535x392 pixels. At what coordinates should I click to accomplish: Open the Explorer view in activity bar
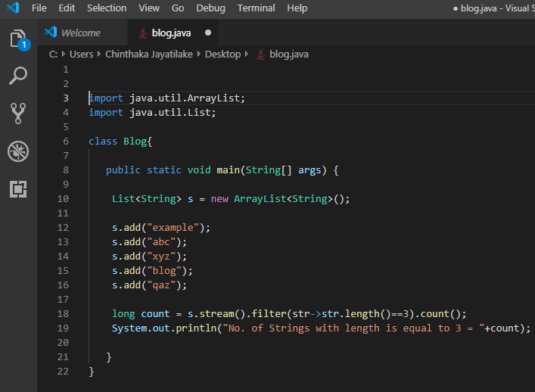coord(18,39)
